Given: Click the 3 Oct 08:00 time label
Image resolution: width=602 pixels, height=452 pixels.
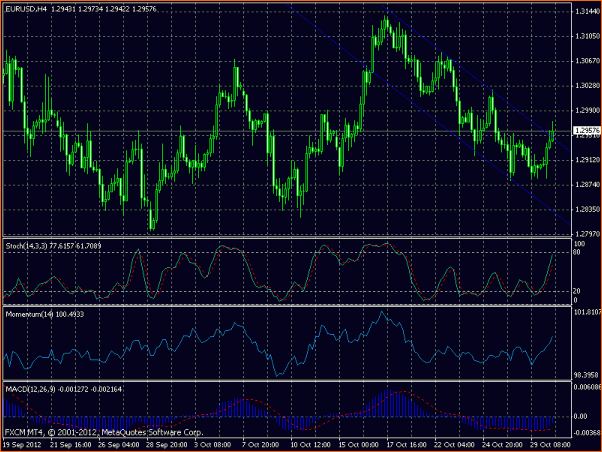Looking at the screenshot, I should [212, 445].
